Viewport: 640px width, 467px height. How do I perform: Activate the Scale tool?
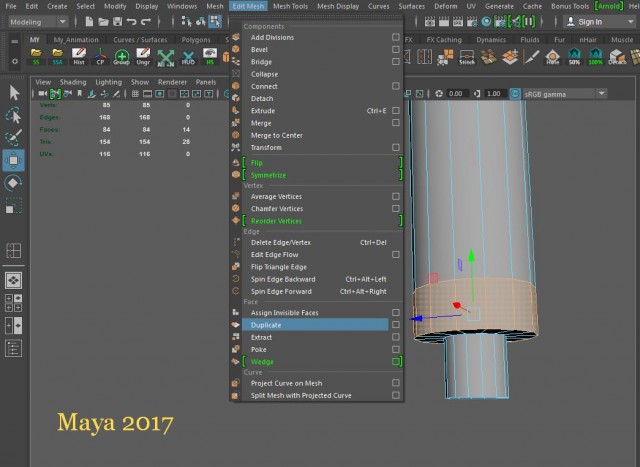[x=13, y=205]
